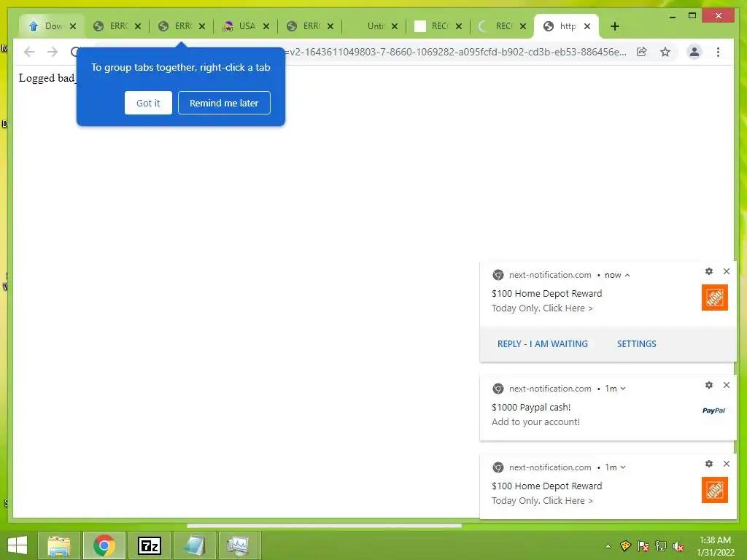The width and height of the screenshot is (747, 560).
Task: Click 'REPLY - I AM WAITING' action
Action: point(543,344)
